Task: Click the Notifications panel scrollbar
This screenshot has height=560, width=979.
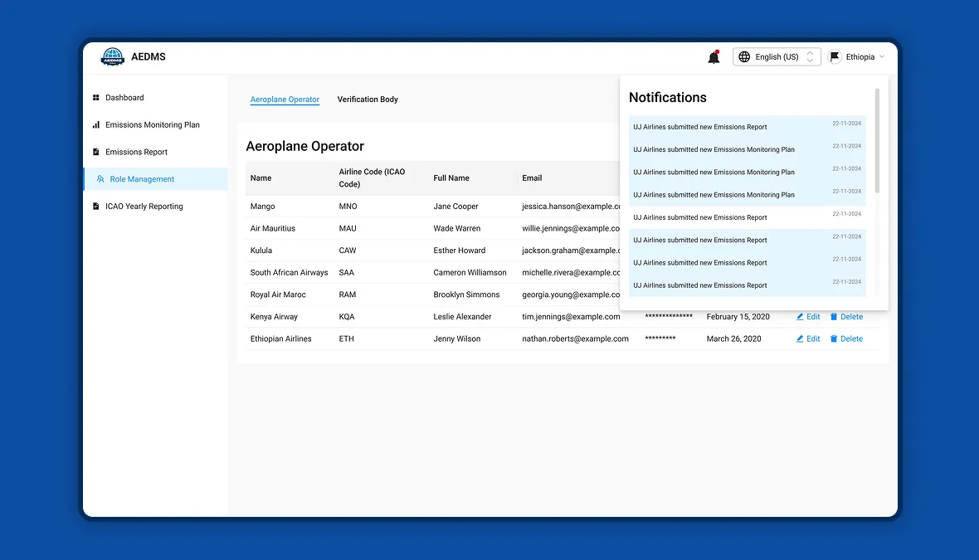Action: click(x=877, y=141)
